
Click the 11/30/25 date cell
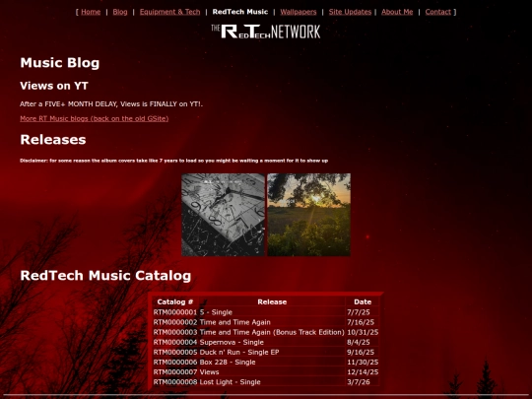click(363, 362)
